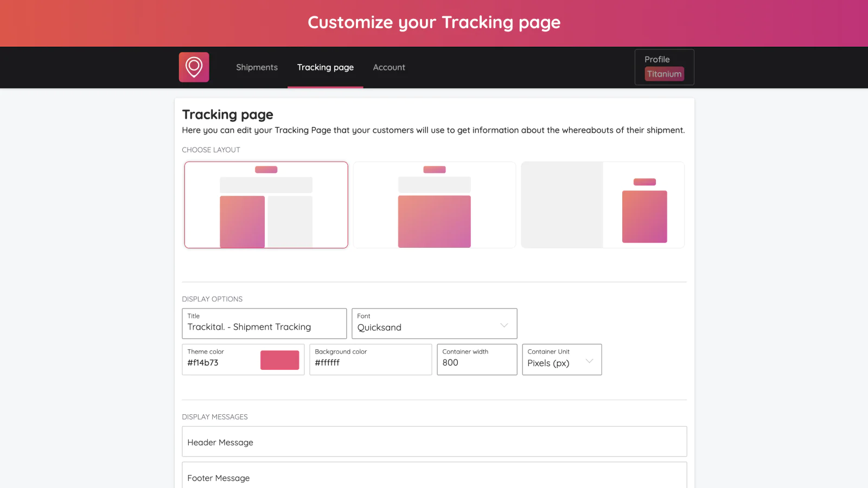Viewport: 868px width, 488px height.
Task: Change the Container width value
Action: (477, 359)
